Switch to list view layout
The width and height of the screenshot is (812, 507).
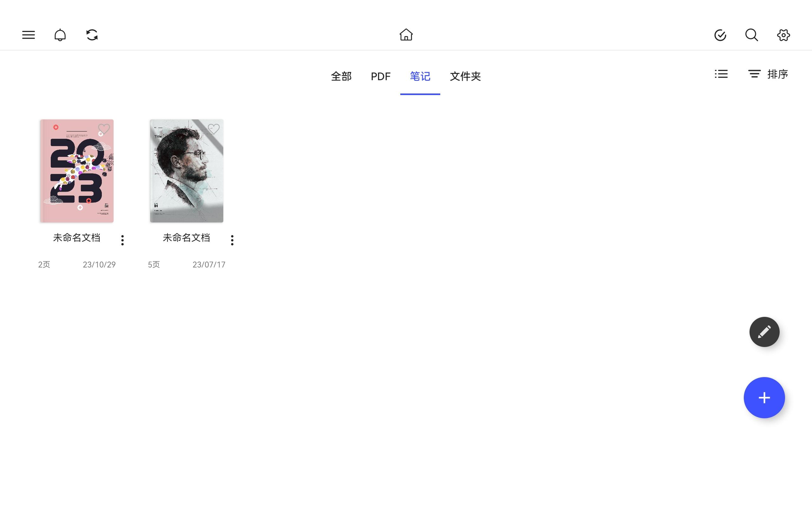[721, 74]
